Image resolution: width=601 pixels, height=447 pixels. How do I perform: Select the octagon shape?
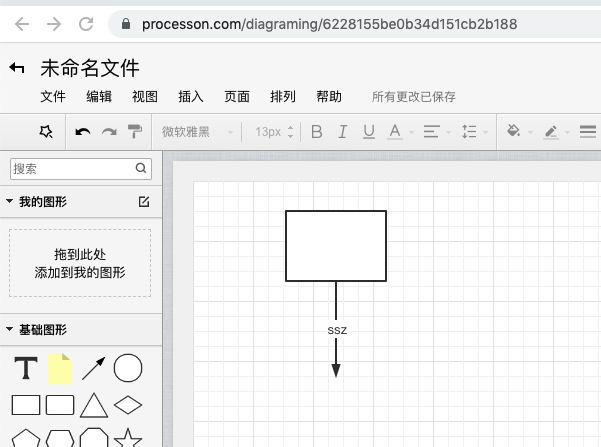(x=94, y=438)
